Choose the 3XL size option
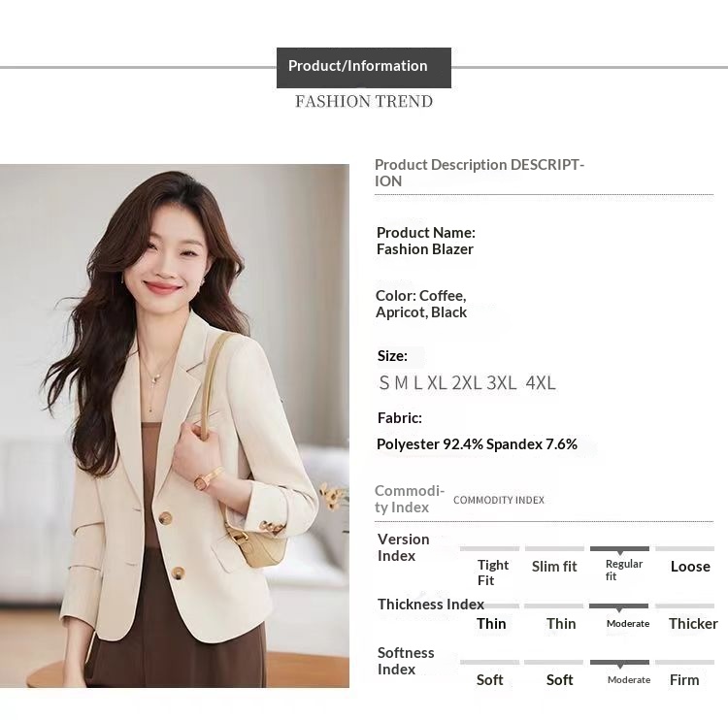 (x=502, y=383)
